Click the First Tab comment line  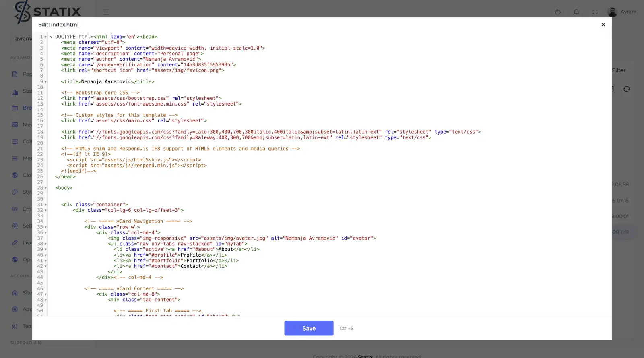[x=157, y=311]
